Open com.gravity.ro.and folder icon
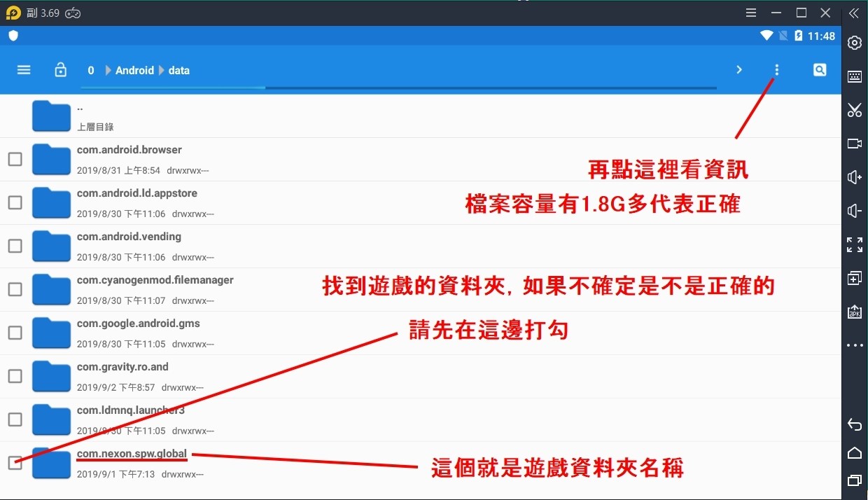Image resolution: width=868 pixels, height=500 pixels. [51, 377]
